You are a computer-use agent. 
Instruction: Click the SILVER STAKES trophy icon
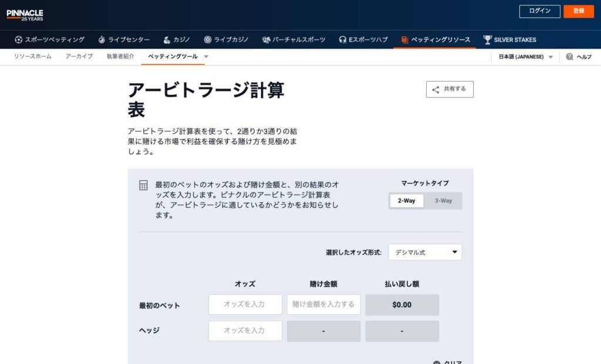click(487, 40)
